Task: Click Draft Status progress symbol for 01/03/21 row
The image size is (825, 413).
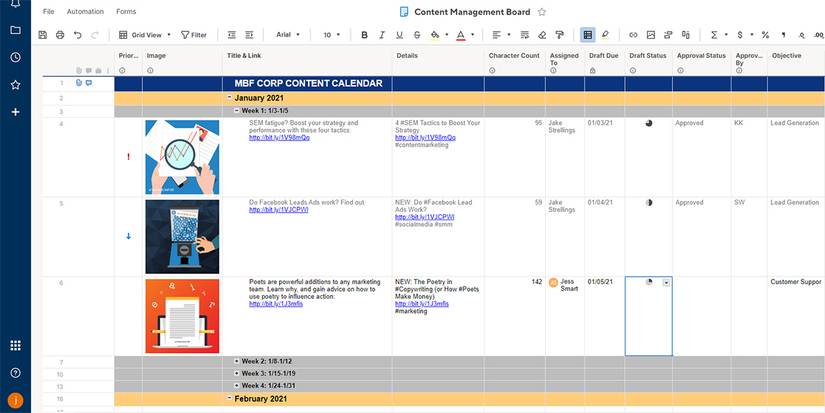Action: click(x=649, y=123)
